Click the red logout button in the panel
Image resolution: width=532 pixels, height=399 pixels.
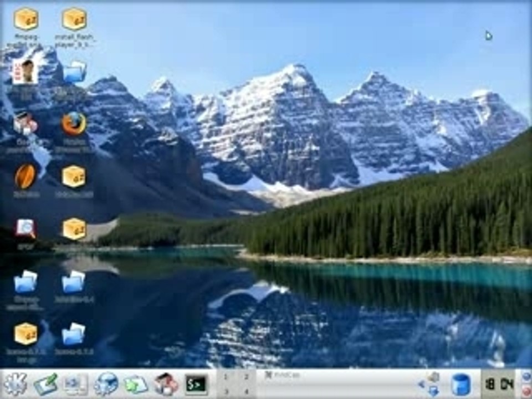(x=526, y=392)
